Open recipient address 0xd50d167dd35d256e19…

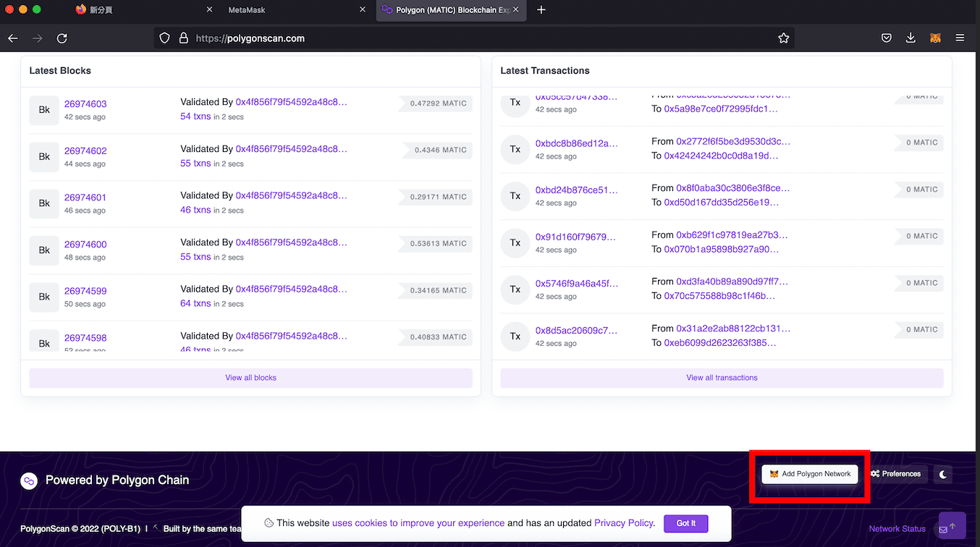click(x=721, y=203)
